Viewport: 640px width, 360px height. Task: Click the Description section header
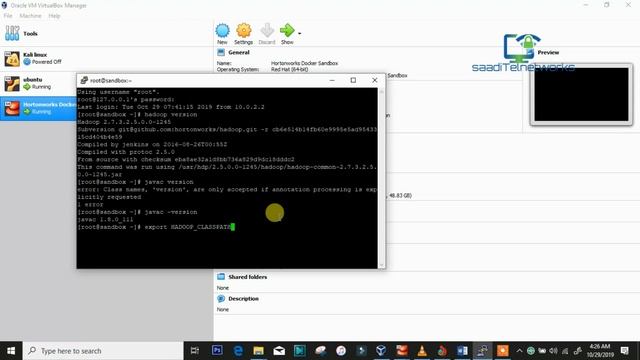pos(243,299)
